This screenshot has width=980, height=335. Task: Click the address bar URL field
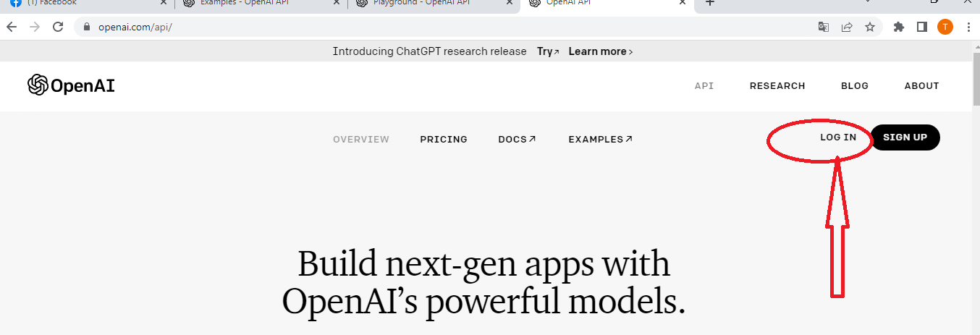pos(434,27)
